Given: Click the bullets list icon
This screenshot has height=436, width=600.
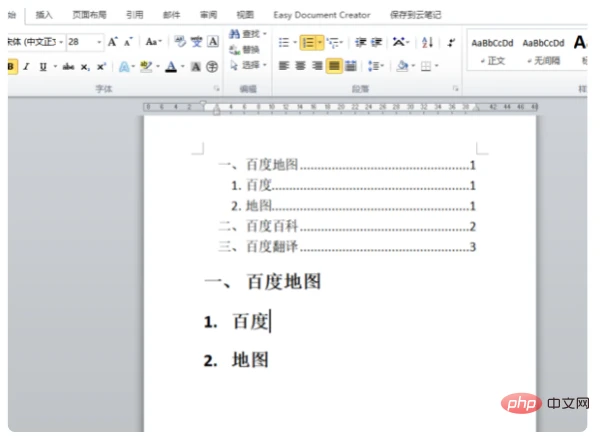Looking at the screenshot, I should pos(284,42).
